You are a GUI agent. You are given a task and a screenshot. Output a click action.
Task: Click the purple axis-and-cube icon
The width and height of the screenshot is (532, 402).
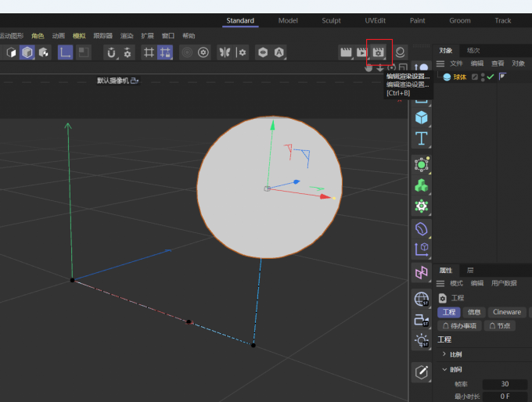click(422, 249)
